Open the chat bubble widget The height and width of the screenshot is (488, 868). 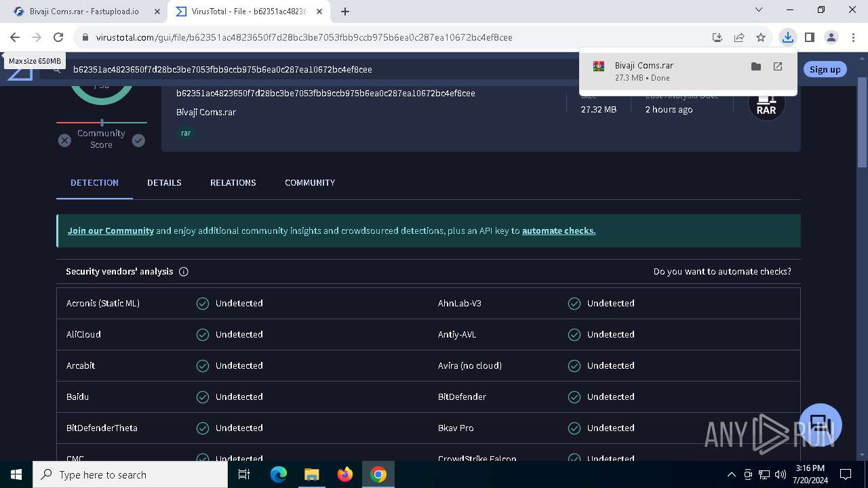(x=821, y=424)
